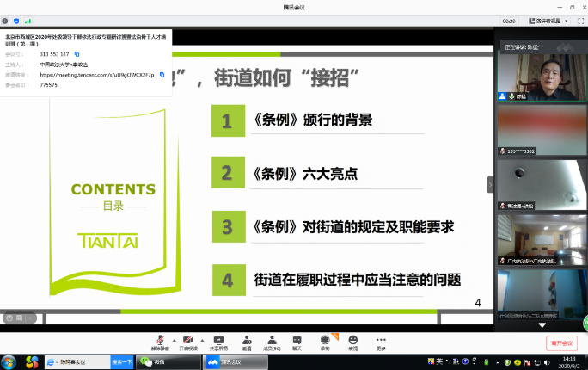Open the 共享屏幕 screen share icon

pyautogui.click(x=218, y=341)
